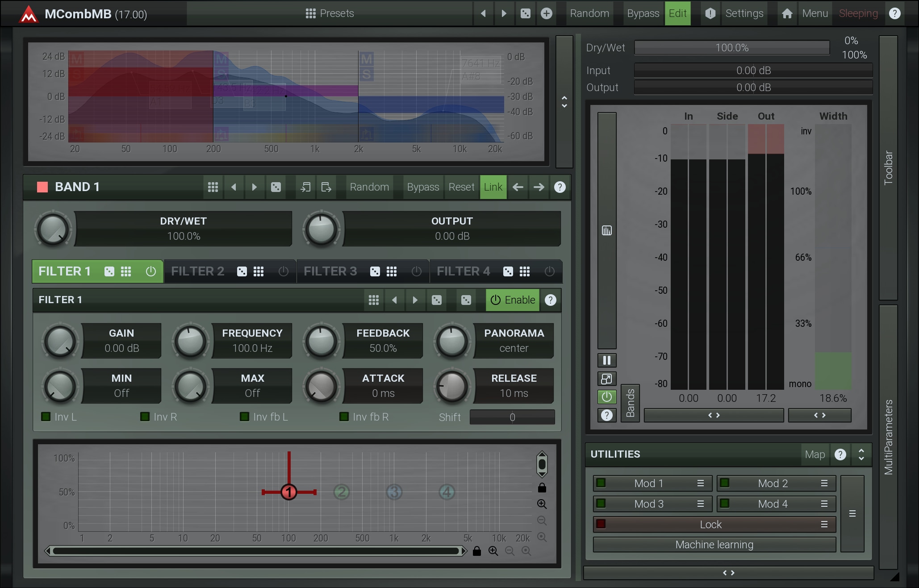Image resolution: width=919 pixels, height=588 pixels.
Task: Open the Presets menu
Action: pyautogui.click(x=330, y=13)
